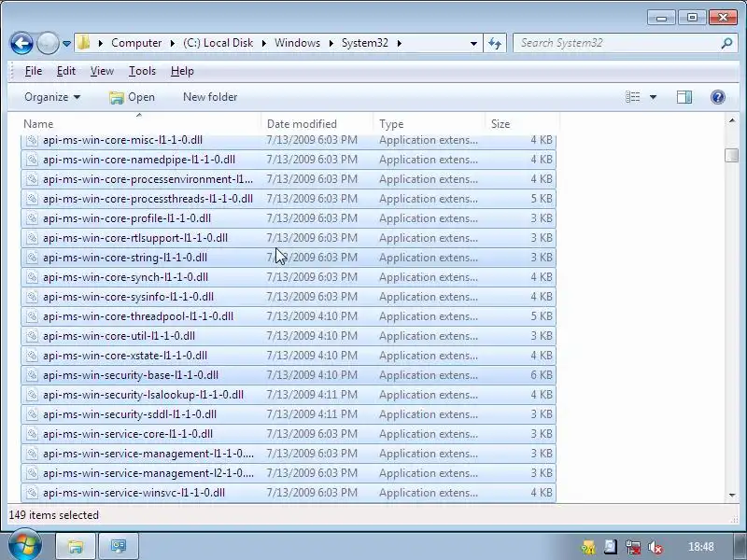Sort by the Date modified column
This screenshot has height=560, width=747.
[x=317, y=124]
